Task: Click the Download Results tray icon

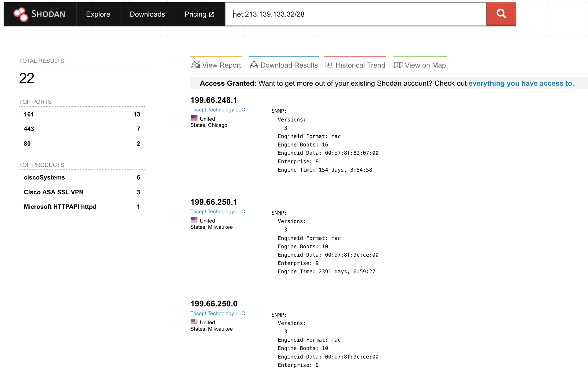Action: pos(254,65)
